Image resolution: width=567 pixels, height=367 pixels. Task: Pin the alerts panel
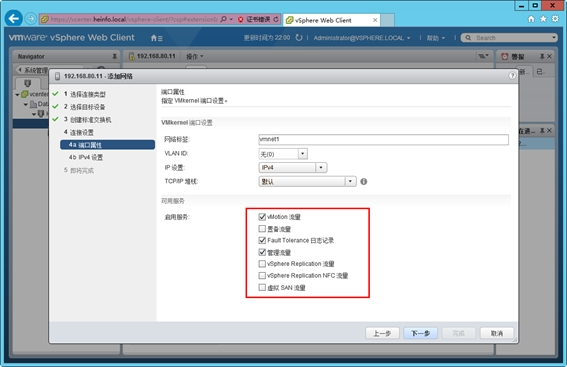pos(542,56)
